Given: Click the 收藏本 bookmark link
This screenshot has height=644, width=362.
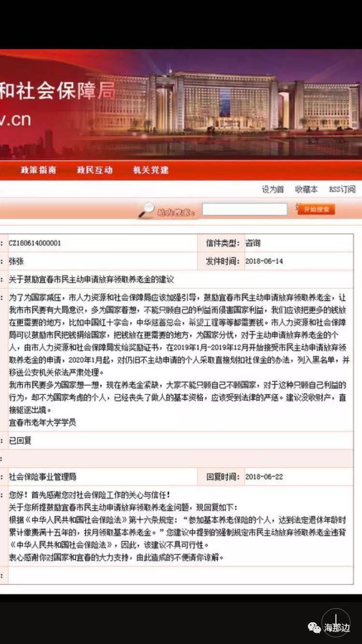Looking at the screenshot, I should [306, 190].
